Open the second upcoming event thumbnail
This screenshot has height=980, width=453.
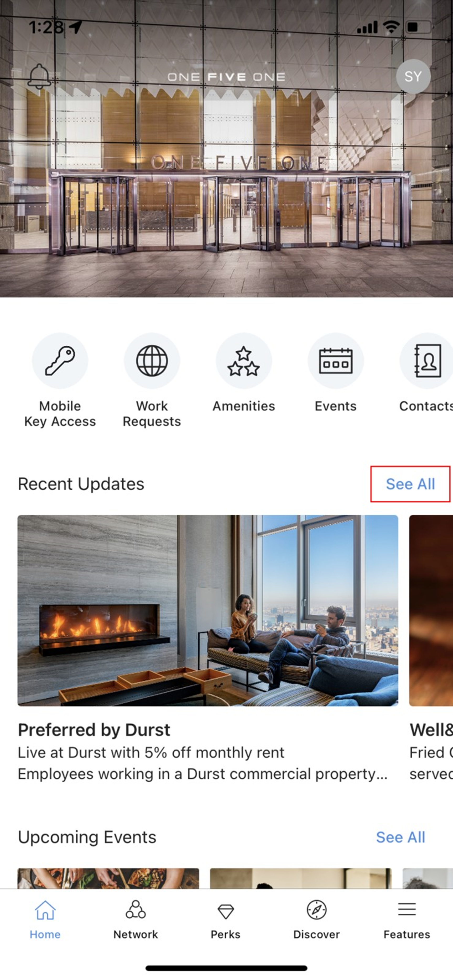point(300,878)
